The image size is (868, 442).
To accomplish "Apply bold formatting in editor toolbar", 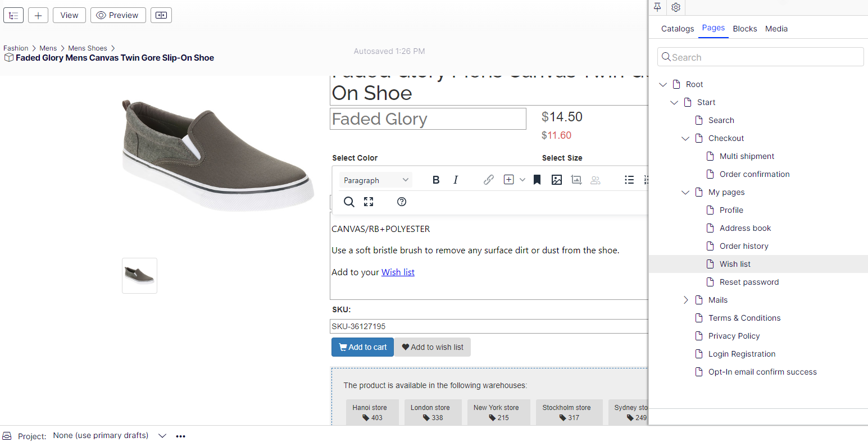I will 436,180.
